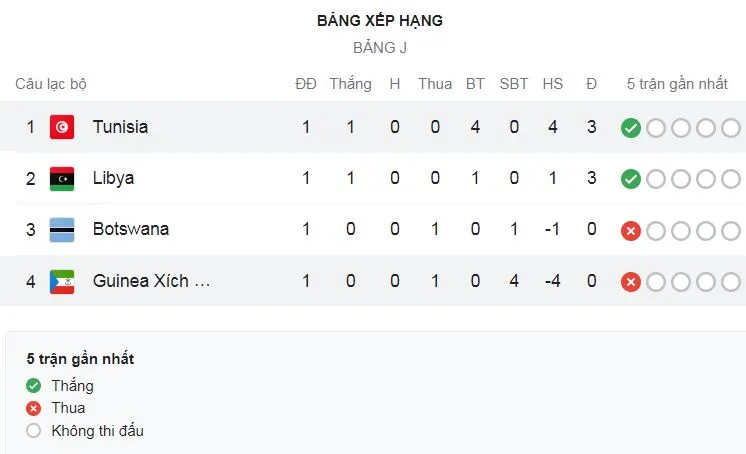Click the 5 trận gần nhất column header
The image size is (746, 454).
[x=677, y=84]
